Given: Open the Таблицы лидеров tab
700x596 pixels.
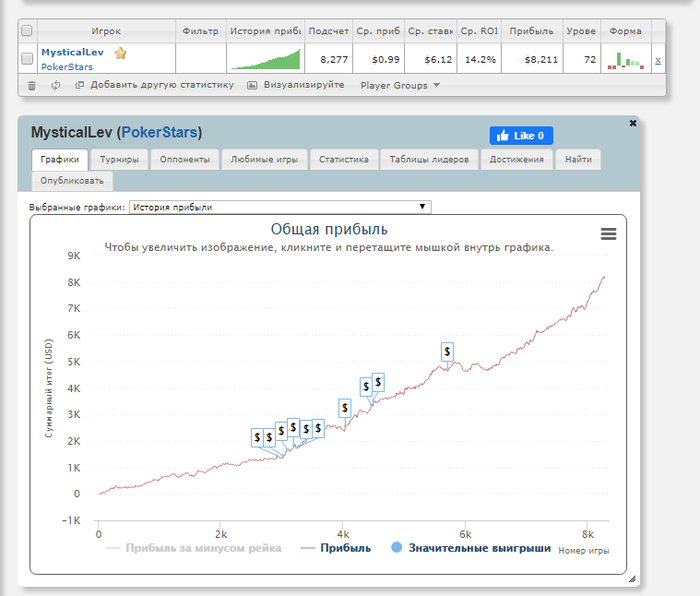Looking at the screenshot, I should [x=429, y=159].
